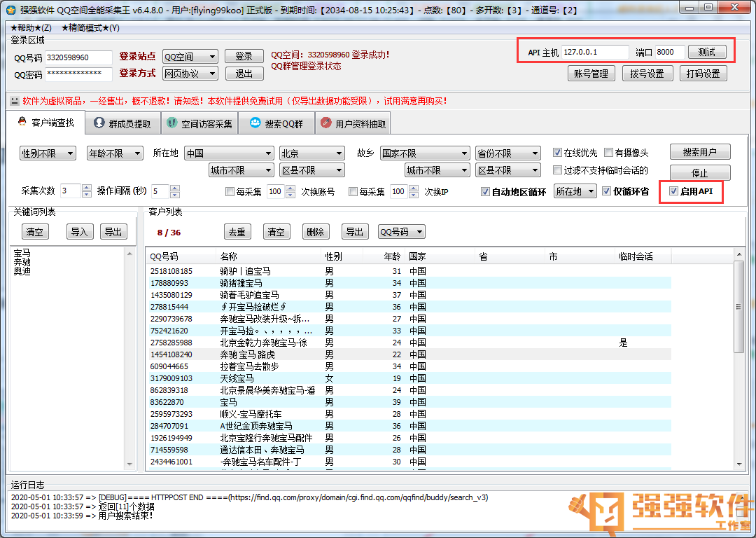Image resolution: width=756 pixels, height=538 pixels.
Task: Click the 临时会话 column header
Action: click(643, 256)
